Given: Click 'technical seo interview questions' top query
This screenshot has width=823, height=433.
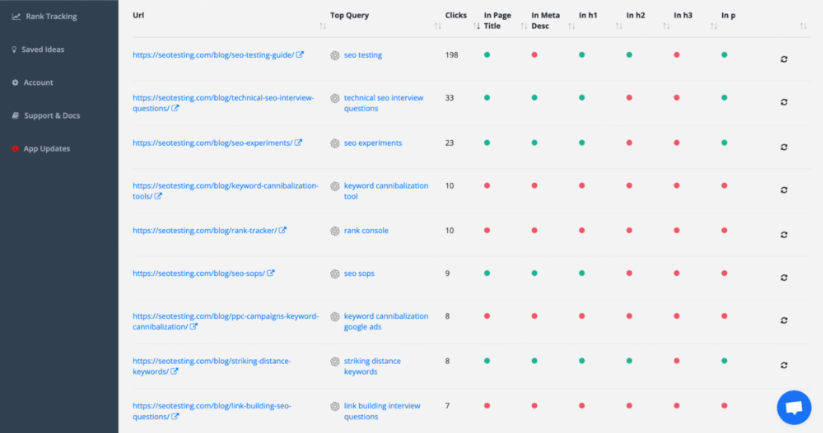Looking at the screenshot, I should pyautogui.click(x=383, y=103).
